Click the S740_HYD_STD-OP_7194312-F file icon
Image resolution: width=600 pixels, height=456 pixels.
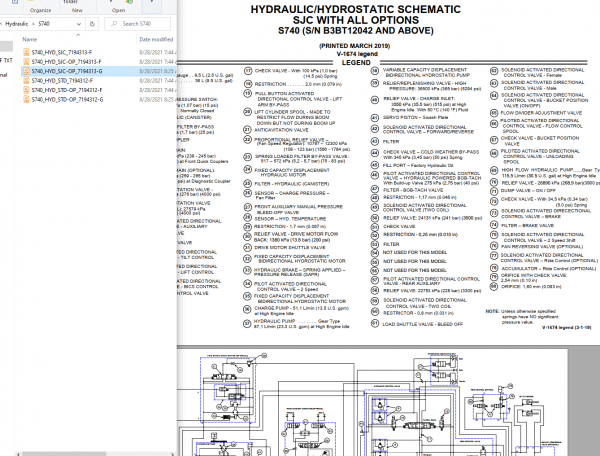coord(26,90)
